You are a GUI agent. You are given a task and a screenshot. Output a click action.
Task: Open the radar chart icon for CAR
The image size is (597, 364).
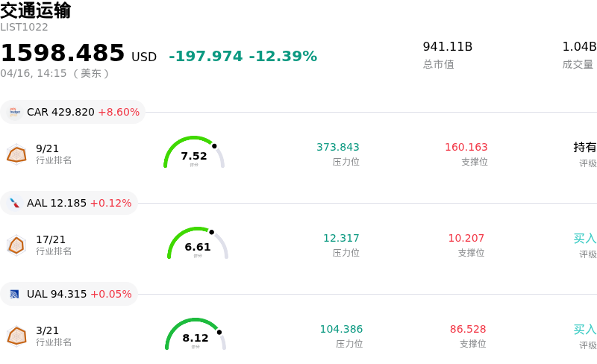point(16,154)
